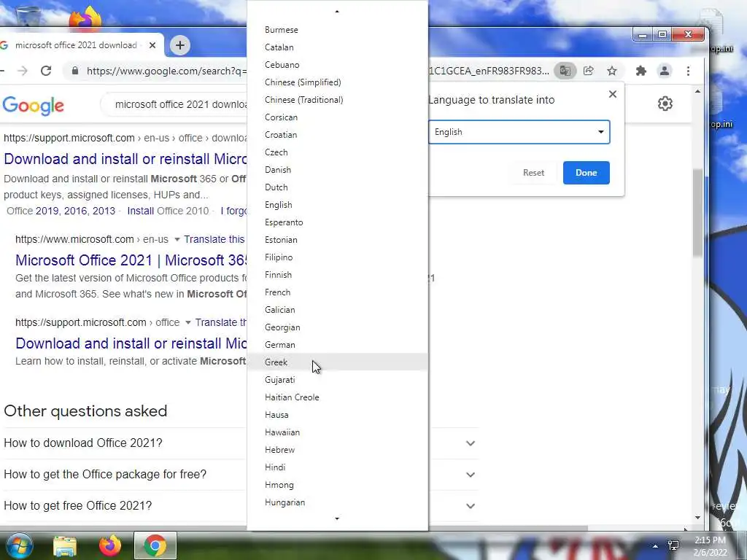This screenshot has width=747, height=560.
Task: Show hidden system tray icons
Action: coord(655,546)
